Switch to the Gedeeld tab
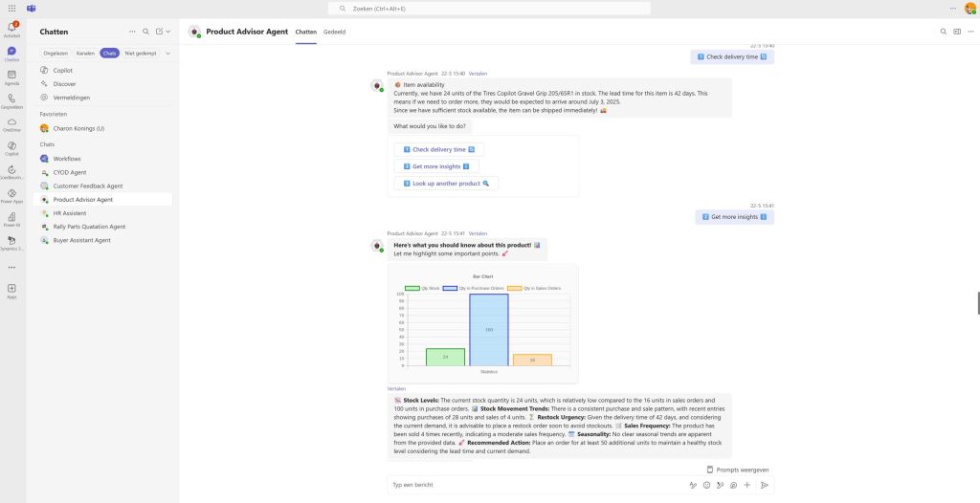 334,32
